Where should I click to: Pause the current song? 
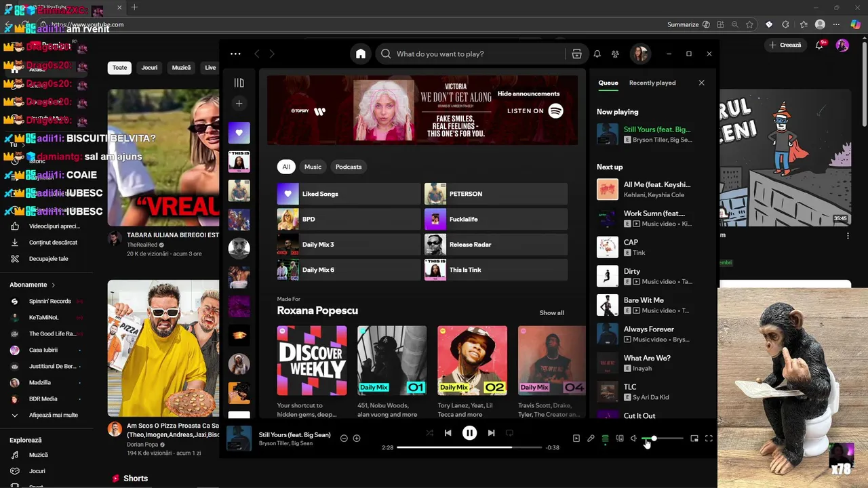pyautogui.click(x=469, y=432)
